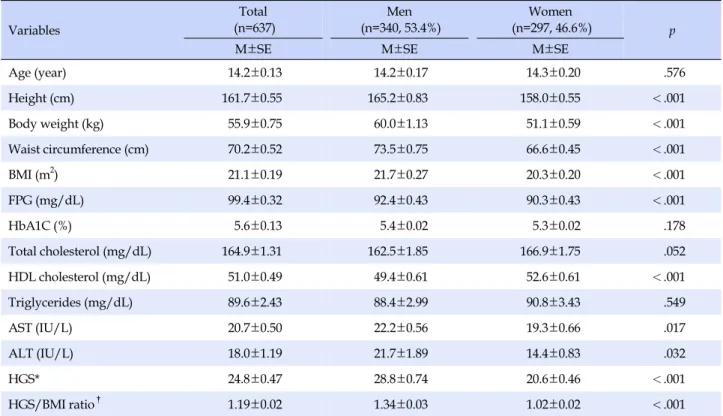The image size is (723, 416).
Task: Select Women HDL value '52.6±0.61'
Action: [553, 277]
